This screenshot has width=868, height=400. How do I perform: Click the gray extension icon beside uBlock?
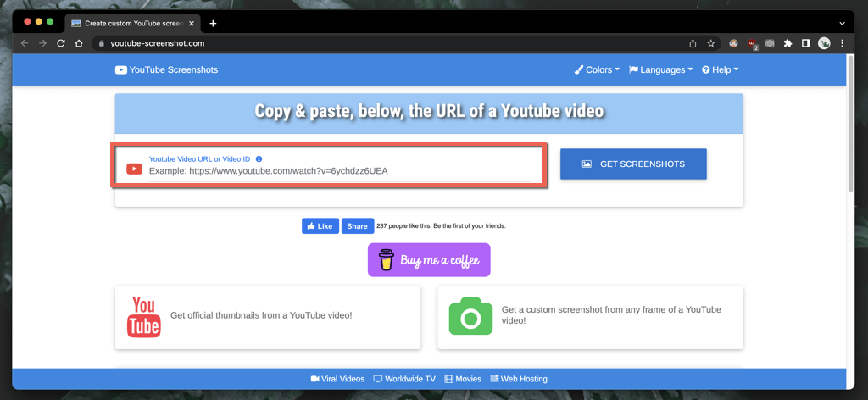(770, 43)
